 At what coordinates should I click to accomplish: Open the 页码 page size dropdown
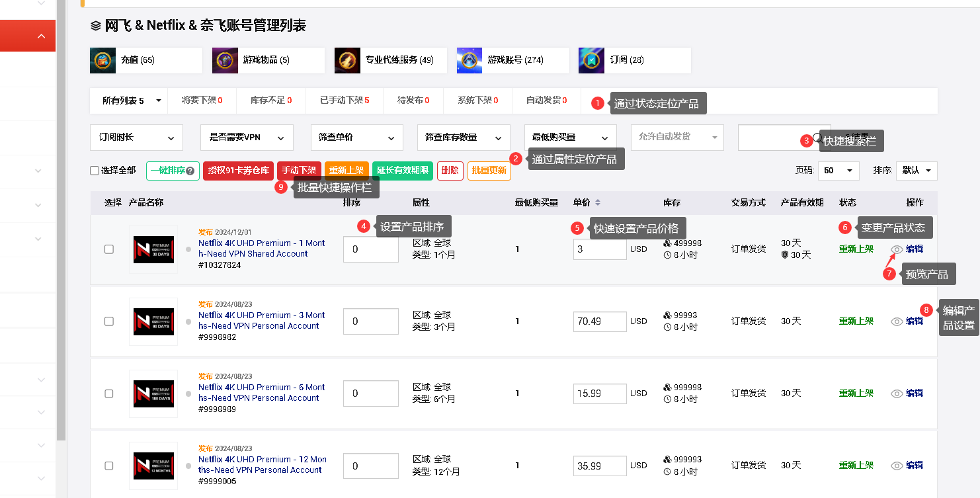tap(838, 171)
